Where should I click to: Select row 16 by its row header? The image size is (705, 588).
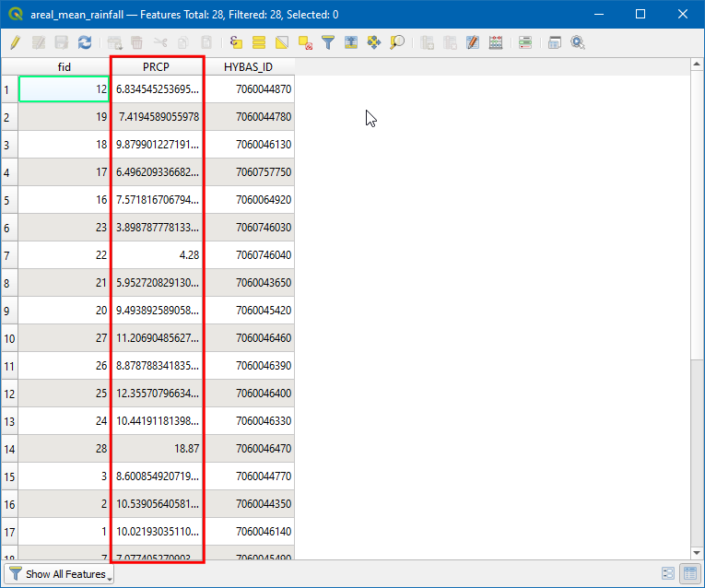[9, 504]
